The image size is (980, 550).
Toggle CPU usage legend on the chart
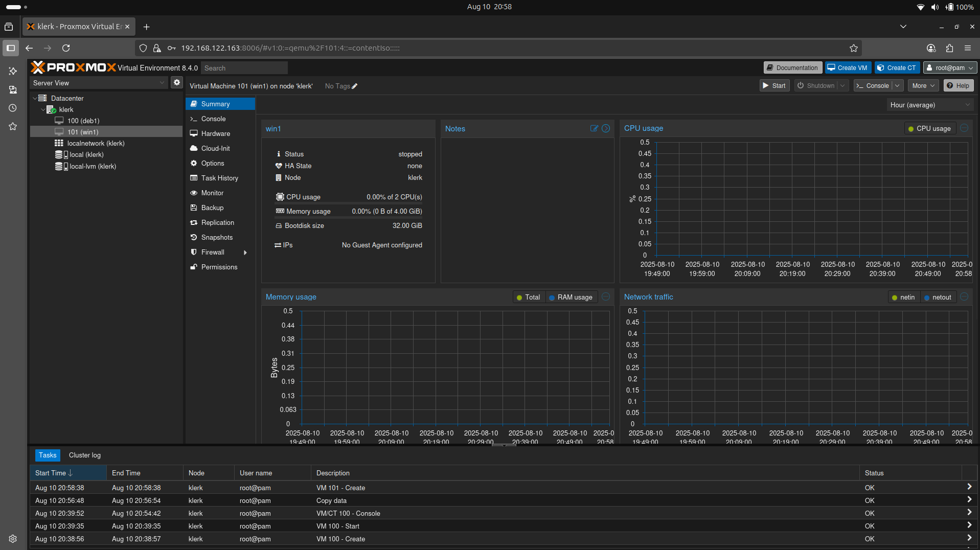[929, 128]
